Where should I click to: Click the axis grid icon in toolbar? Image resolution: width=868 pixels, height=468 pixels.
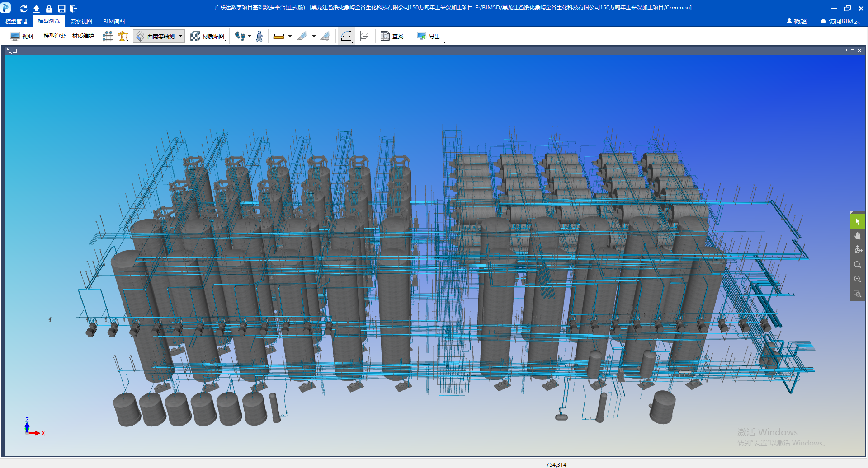108,36
